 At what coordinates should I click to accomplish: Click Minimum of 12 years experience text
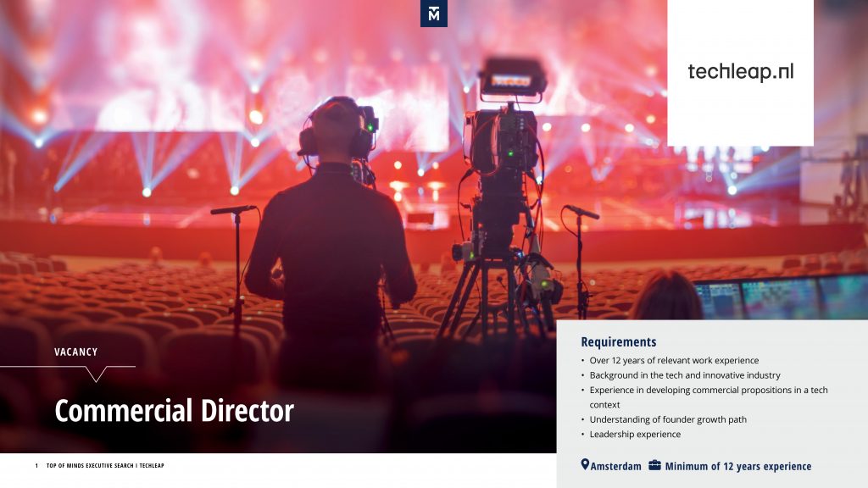(x=738, y=467)
